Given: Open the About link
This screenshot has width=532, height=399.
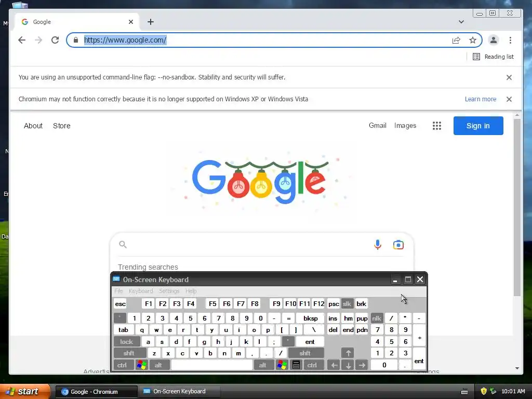Looking at the screenshot, I should click(33, 126).
